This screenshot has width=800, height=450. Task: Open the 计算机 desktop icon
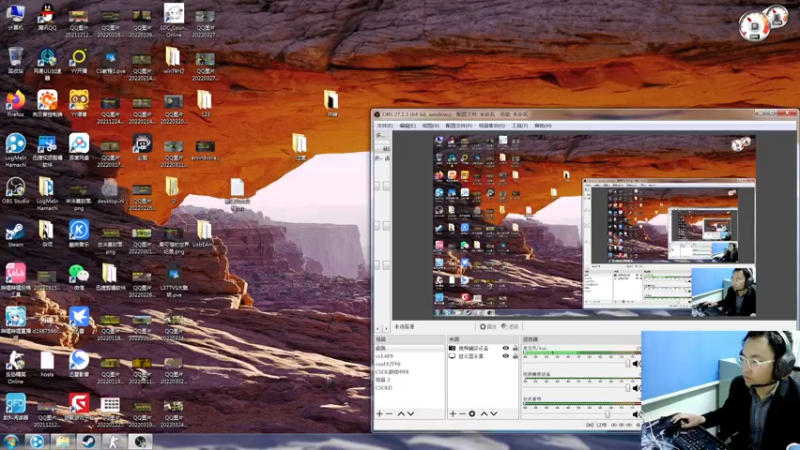[15, 16]
